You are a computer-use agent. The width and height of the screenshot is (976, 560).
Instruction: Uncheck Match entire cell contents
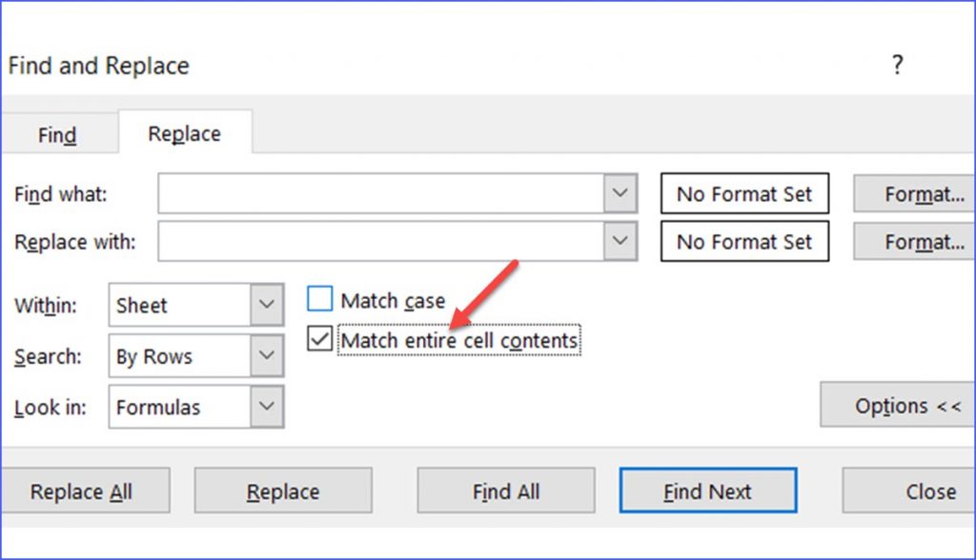[x=319, y=340]
